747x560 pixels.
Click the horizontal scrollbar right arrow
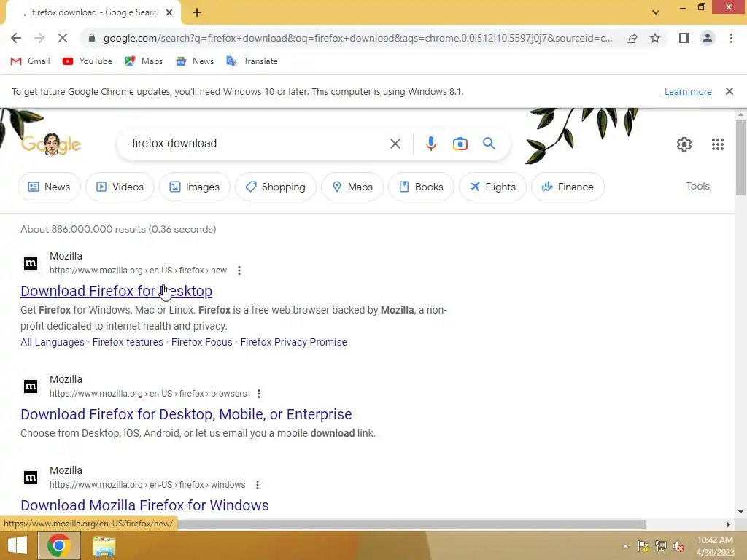click(x=729, y=524)
